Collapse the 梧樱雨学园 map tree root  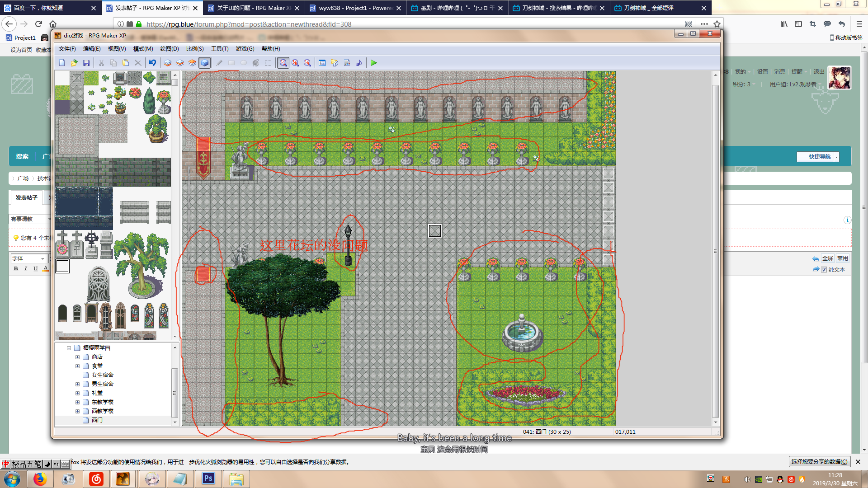point(69,348)
